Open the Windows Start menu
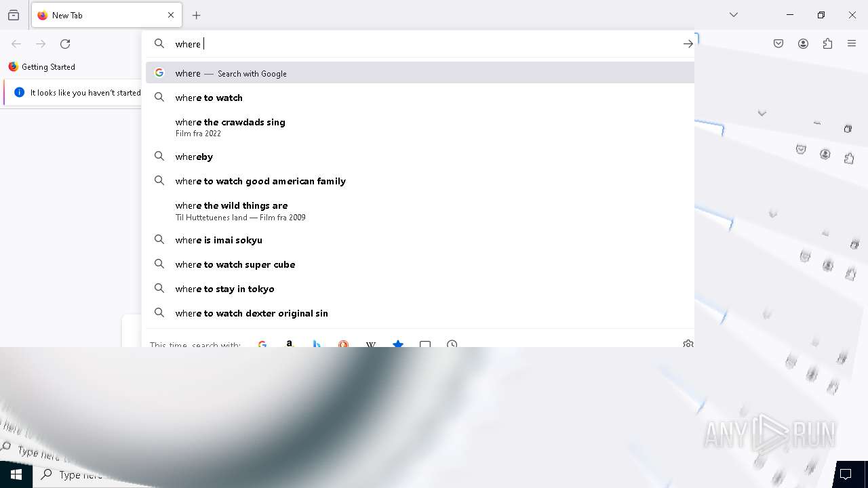 tap(16, 474)
